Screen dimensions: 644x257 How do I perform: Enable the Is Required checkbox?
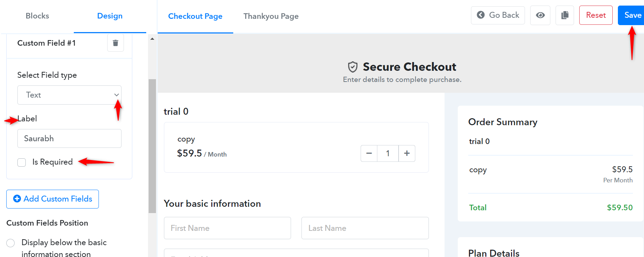[x=22, y=162]
